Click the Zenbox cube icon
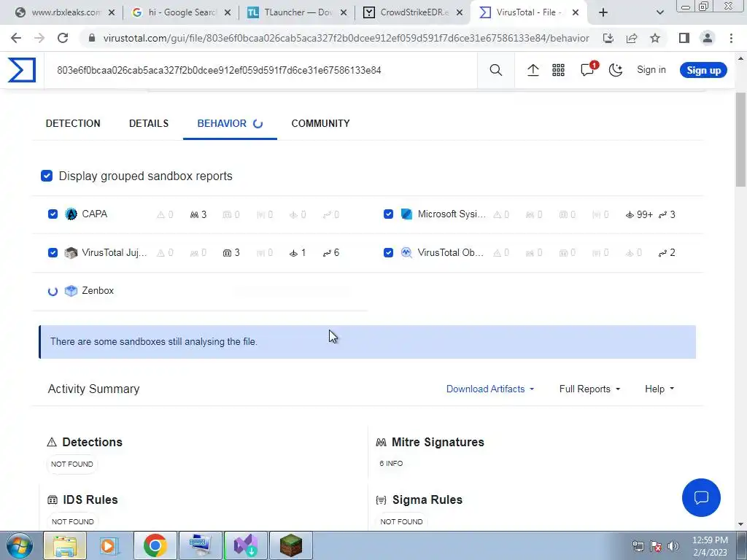Image resolution: width=747 pixels, height=560 pixels. 71,291
